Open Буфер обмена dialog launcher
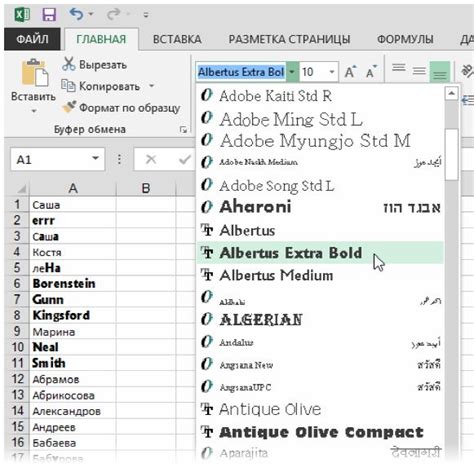Viewport: 474px width, 472px height. coord(183,130)
